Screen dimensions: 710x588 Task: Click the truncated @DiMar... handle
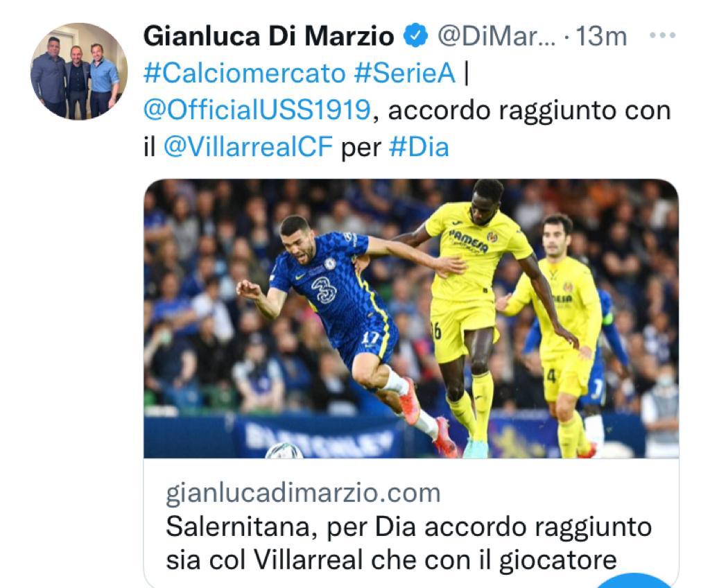pyautogui.click(x=496, y=36)
